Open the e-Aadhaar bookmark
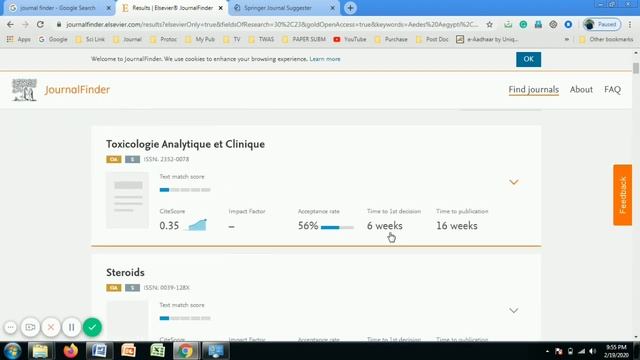Screen dimensions: 640x360 487,39
